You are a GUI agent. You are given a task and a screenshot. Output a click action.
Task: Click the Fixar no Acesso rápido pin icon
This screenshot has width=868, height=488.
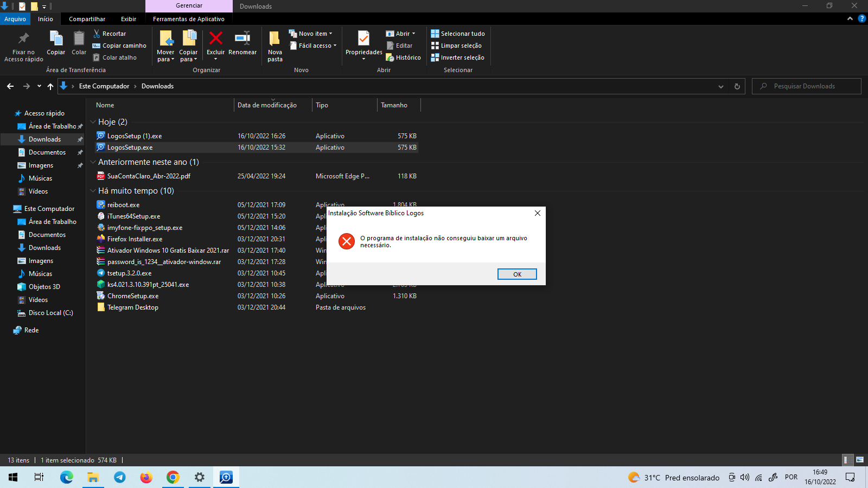click(23, 38)
